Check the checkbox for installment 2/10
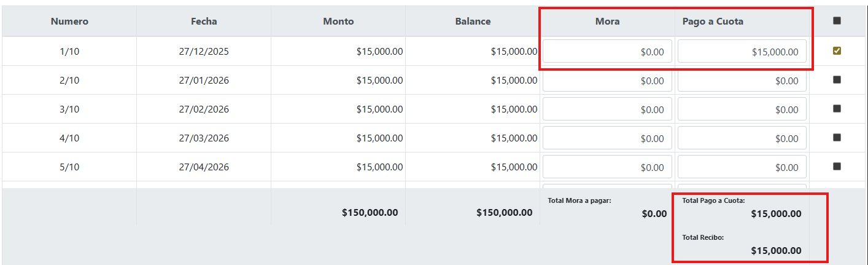868x265 pixels. click(x=837, y=80)
